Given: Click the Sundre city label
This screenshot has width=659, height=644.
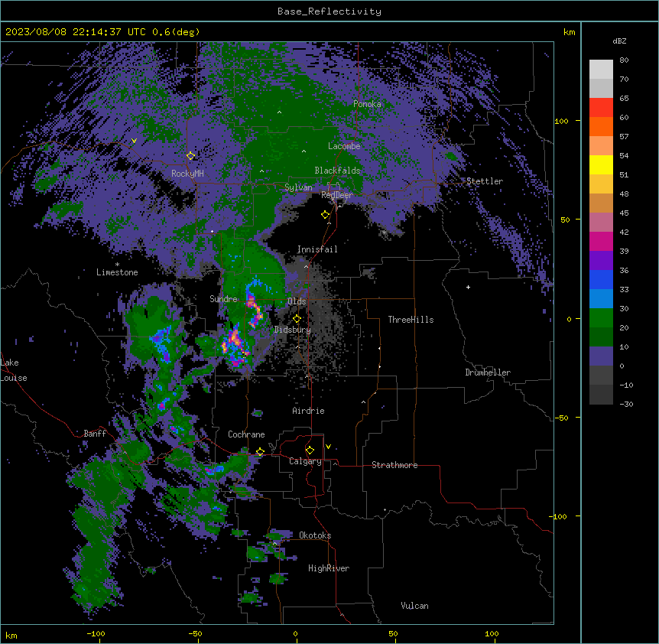Looking at the screenshot, I should pos(223,299).
